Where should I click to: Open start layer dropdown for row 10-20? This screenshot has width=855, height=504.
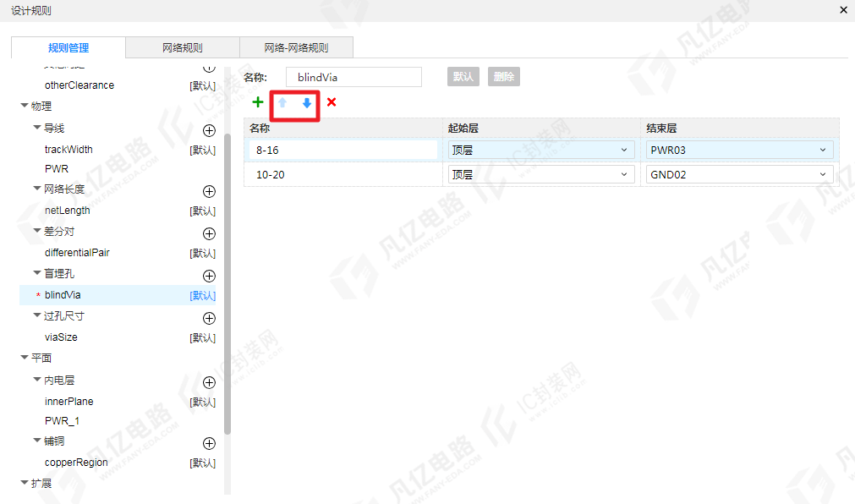pos(541,174)
